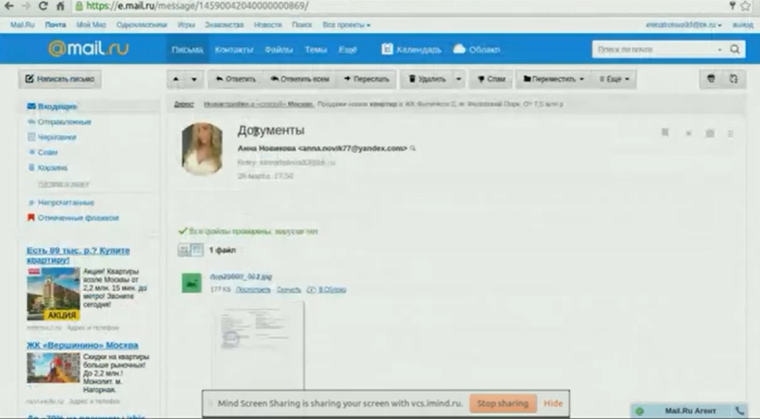The width and height of the screenshot is (760, 419).
Task: Open the Входящие inbox folder
Action: click(x=57, y=106)
